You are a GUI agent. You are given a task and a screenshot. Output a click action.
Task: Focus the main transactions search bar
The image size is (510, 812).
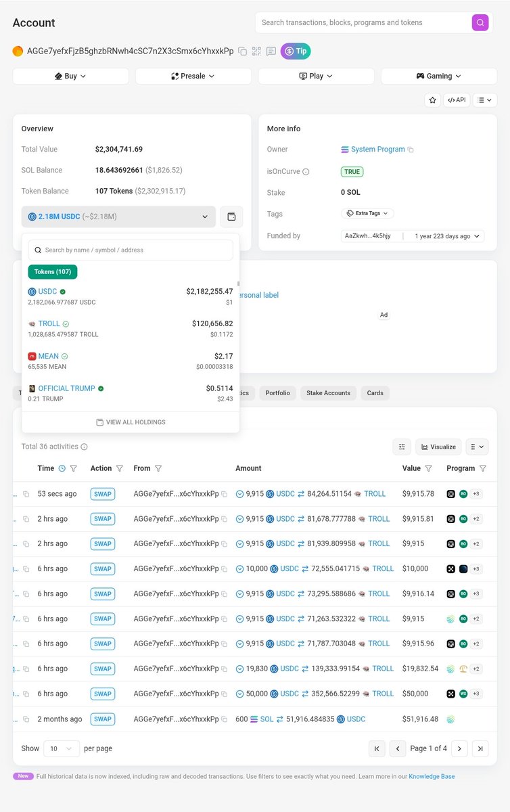coord(364,22)
